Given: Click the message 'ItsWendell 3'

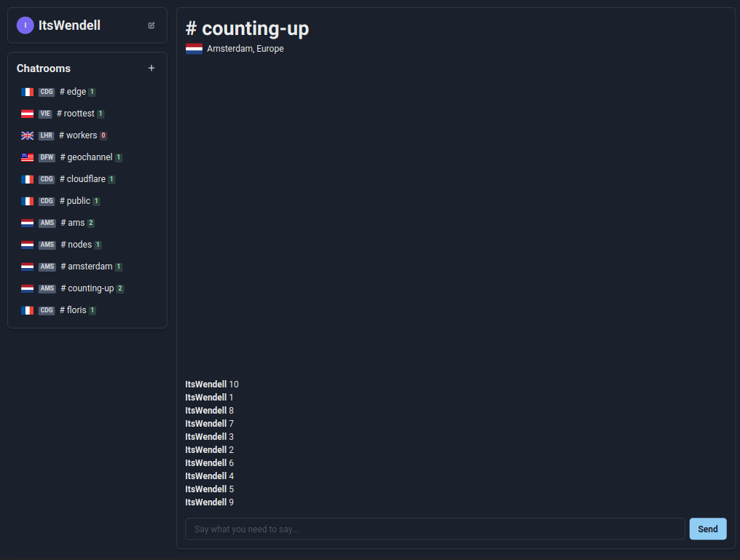Looking at the screenshot, I should pos(210,437).
